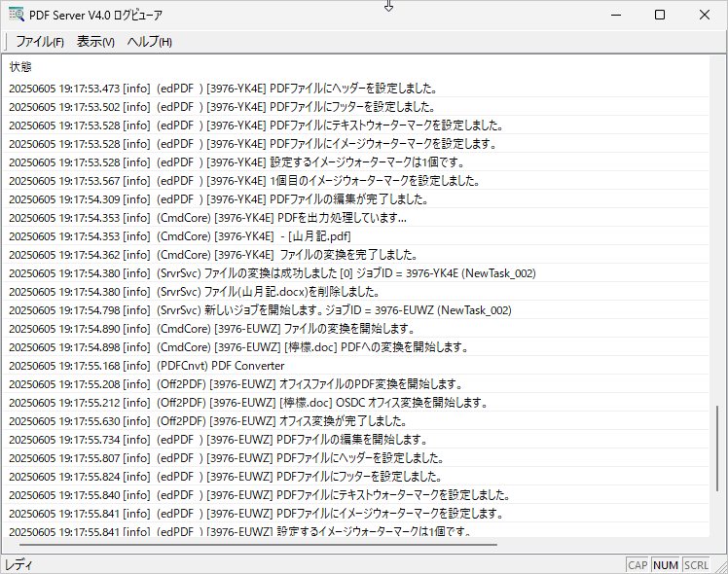
Task: Maximize the log viewer window
Action: click(659, 15)
